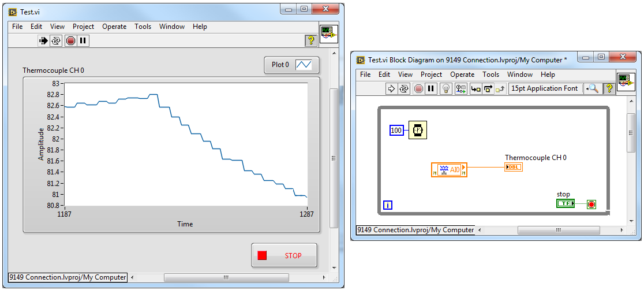Toggle Retain Wire Values button

pyautogui.click(x=461, y=88)
